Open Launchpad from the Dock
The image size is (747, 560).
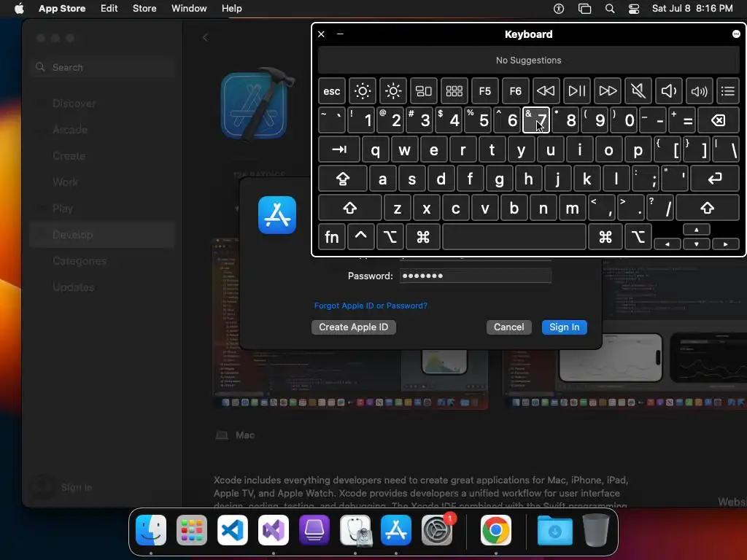pos(192,530)
